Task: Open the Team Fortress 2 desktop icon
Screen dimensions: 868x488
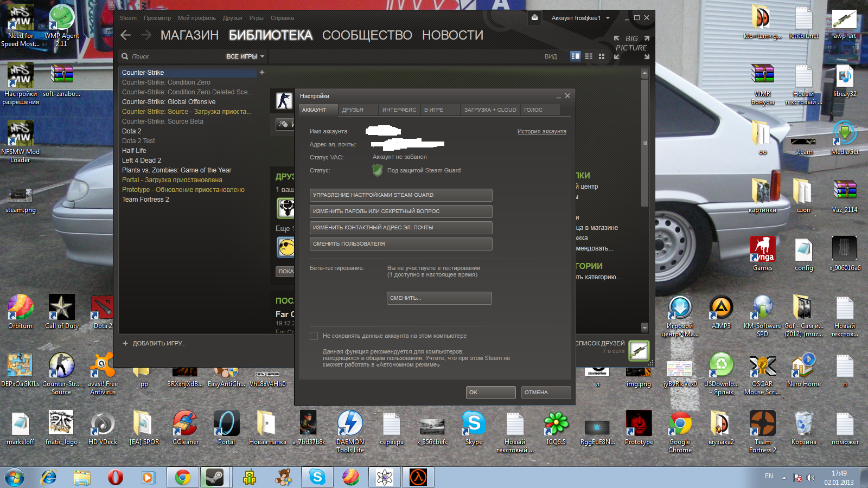Action: point(763,432)
